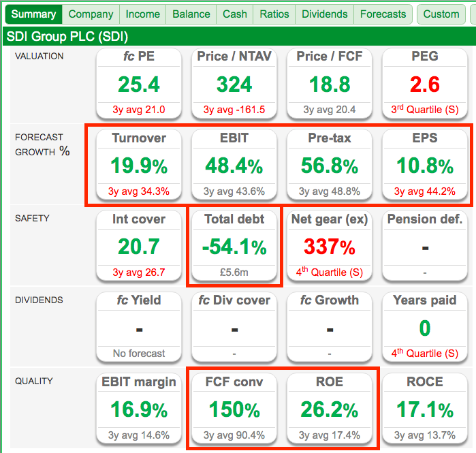This screenshot has height=453, width=476.
Task: Click the '3y avg 48.8%' text
Action: [330, 191]
